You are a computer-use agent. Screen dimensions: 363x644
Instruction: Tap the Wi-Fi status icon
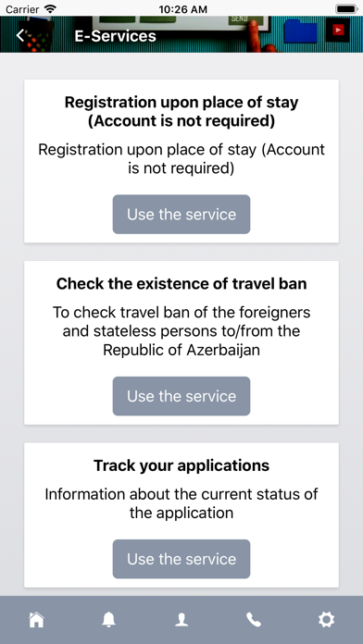tap(51, 8)
